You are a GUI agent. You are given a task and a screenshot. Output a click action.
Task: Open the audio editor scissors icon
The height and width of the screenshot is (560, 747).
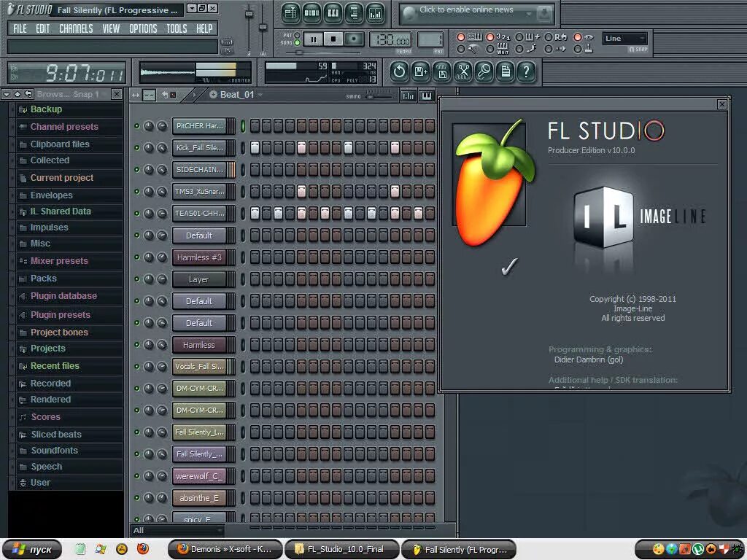[x=463, y=72]
